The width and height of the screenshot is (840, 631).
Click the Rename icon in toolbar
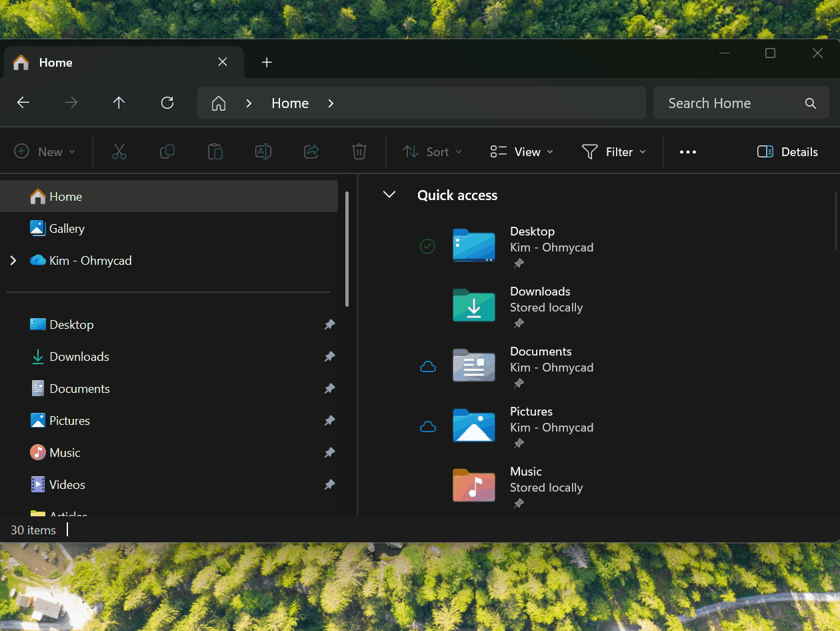click(263, 152)
